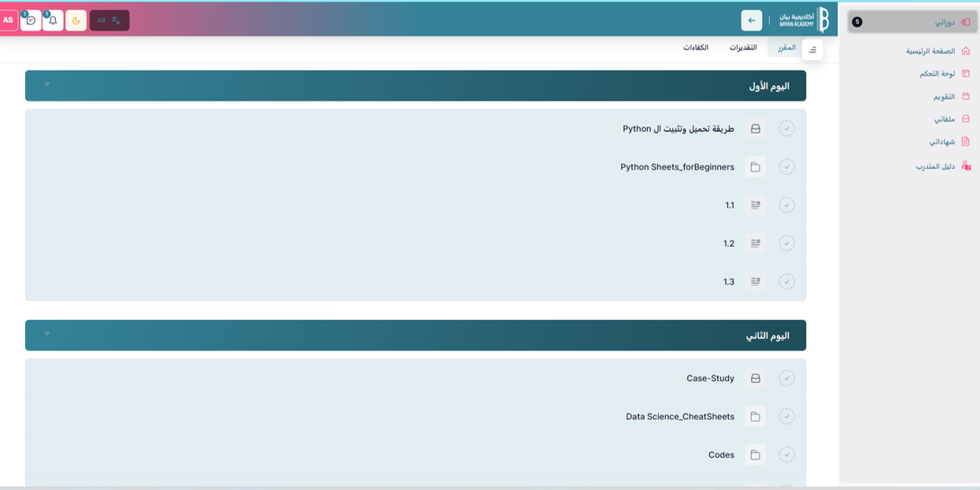
Task: Switch to the الكفاءات tab
Action: [x=696, y=48]
